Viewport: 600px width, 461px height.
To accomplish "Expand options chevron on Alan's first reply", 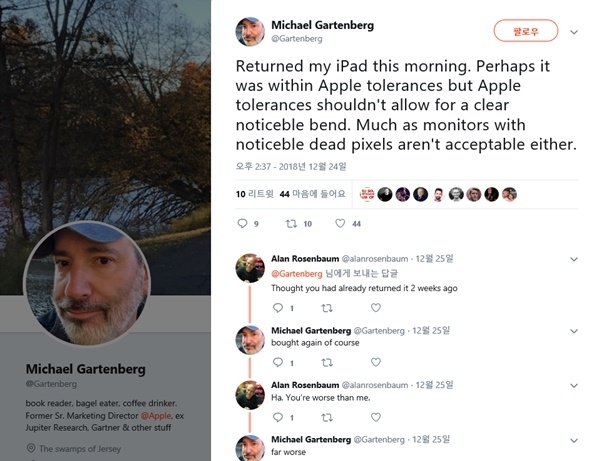I will pyautogui.click(x=573, y=259).
